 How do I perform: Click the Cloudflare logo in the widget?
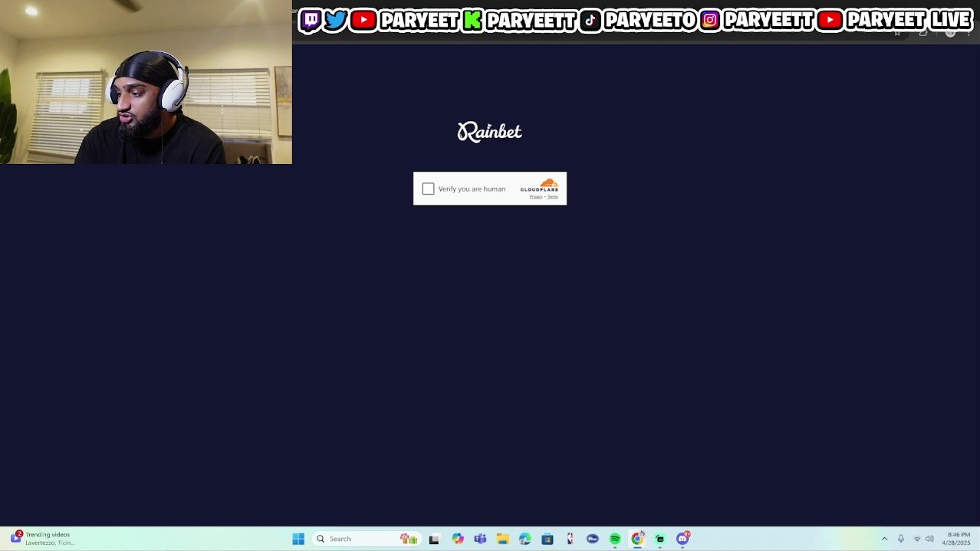tap(539, 185)
